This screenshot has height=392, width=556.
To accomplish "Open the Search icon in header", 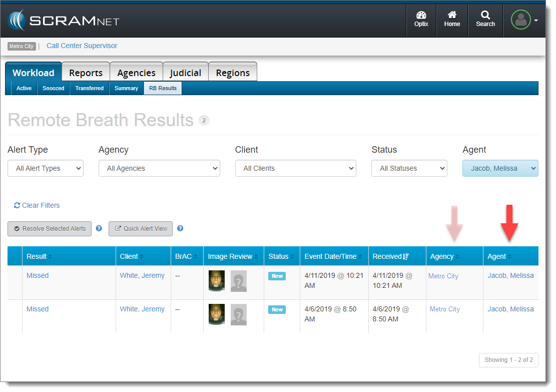I will 485,20.
